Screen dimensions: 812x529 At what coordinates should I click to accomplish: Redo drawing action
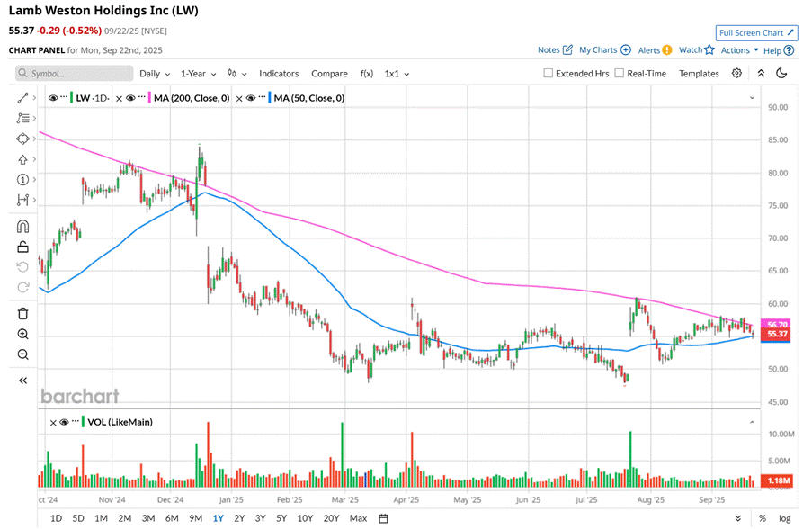(x=22, y=287)
